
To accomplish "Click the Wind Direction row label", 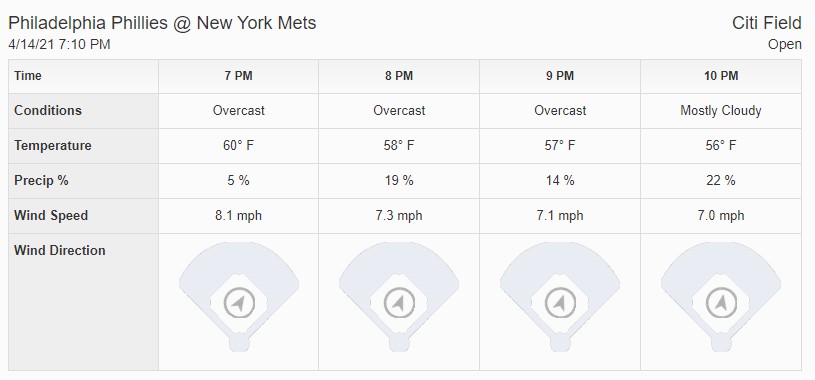I will click(60, 251).
